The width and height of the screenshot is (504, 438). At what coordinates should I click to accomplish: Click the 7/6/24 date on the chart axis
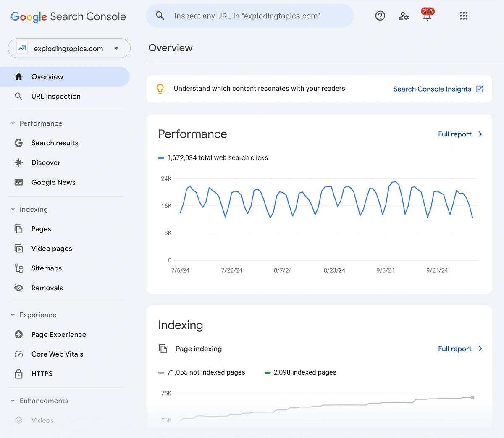pos(180,270)
